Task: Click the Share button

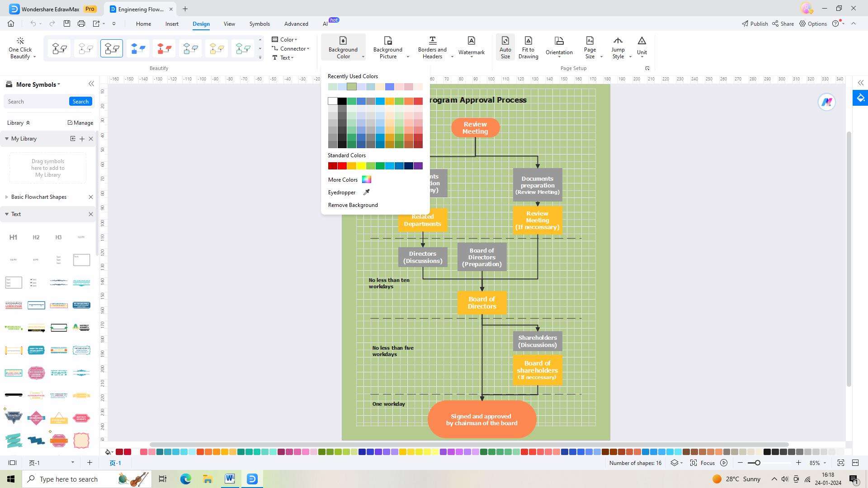Action: (783, 23)
